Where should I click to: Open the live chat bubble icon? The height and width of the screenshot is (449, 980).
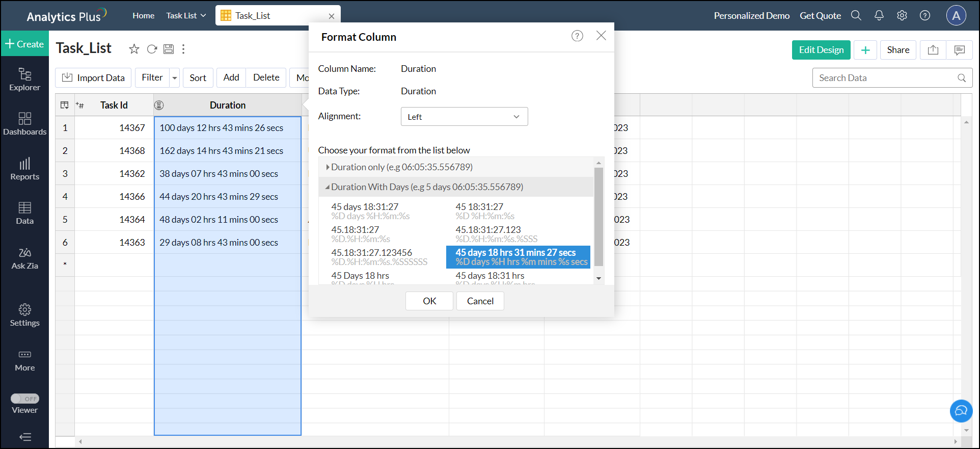961,410
